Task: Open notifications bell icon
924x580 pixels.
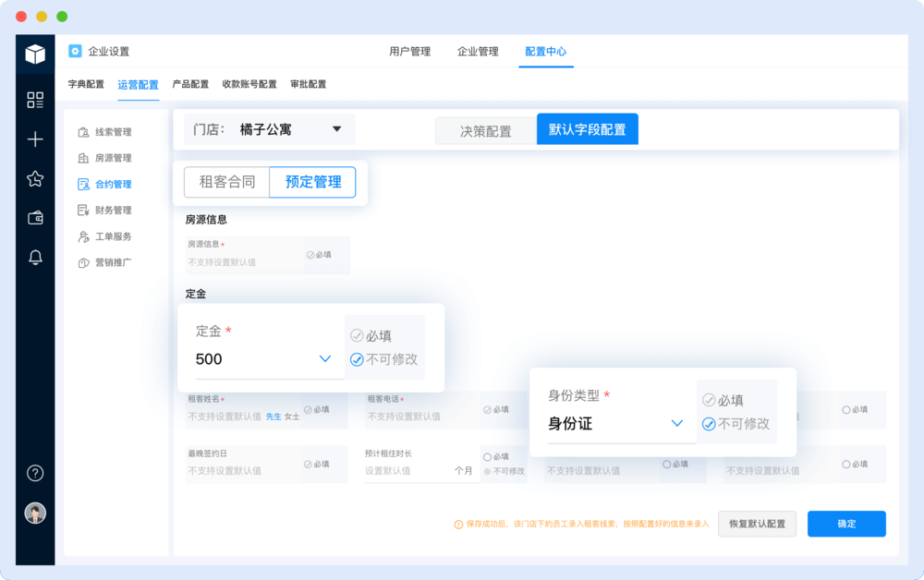Action: [35, 258]
